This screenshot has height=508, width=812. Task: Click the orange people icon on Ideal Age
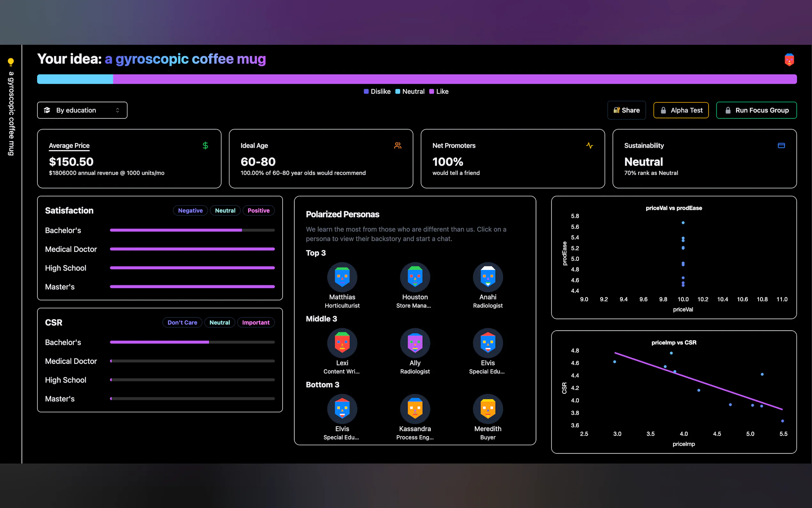(397, 146)
